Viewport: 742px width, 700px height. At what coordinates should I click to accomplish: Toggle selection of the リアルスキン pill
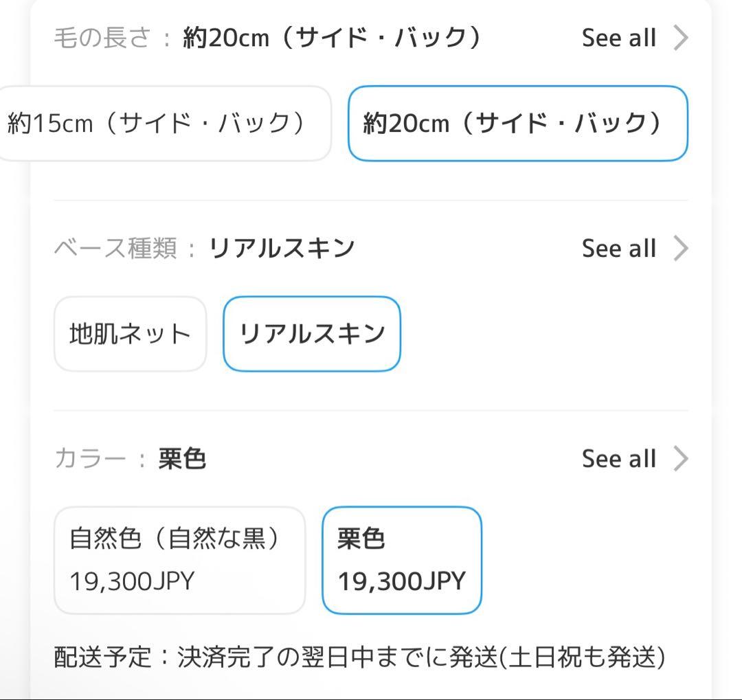[312, 334]
